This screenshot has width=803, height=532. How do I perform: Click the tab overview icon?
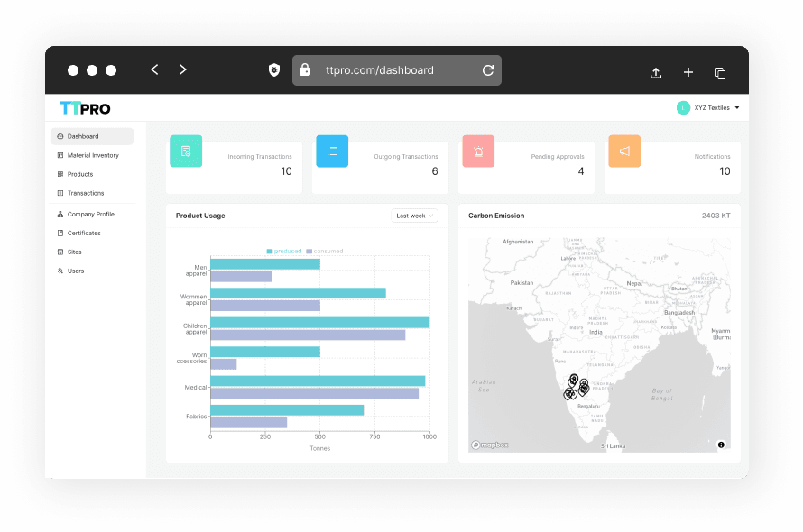(720, 73)
